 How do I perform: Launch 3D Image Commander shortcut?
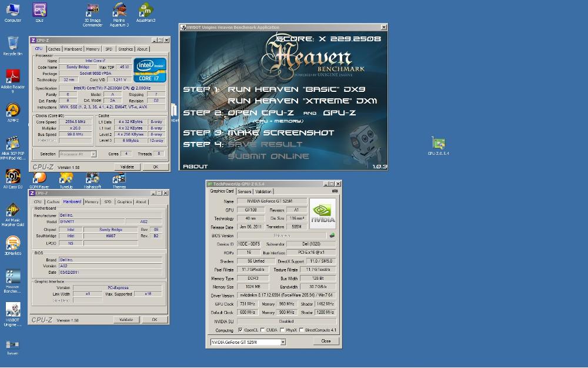[x=93, y=15]
